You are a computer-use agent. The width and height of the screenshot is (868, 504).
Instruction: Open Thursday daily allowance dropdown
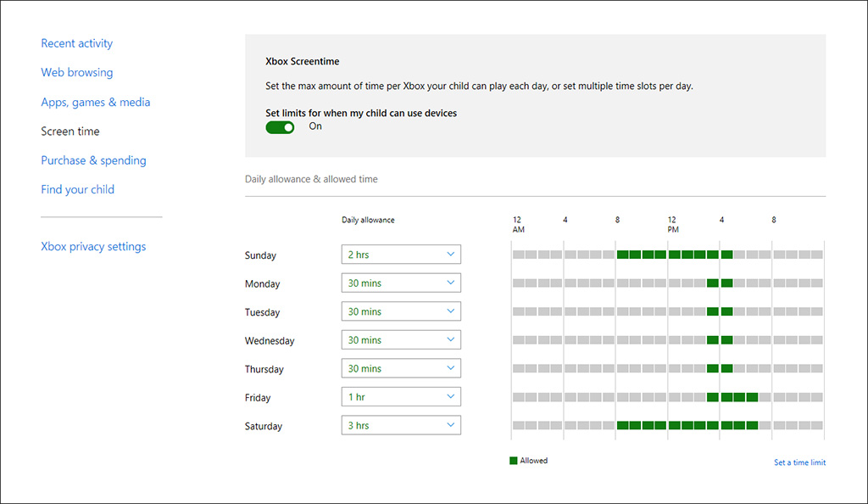point(401,368)
